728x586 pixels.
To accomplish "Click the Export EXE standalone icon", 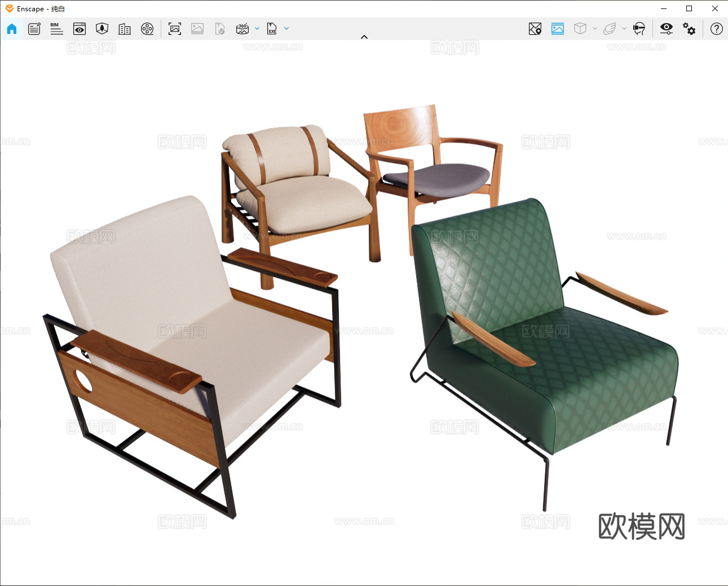I will [x=272, y=29].
